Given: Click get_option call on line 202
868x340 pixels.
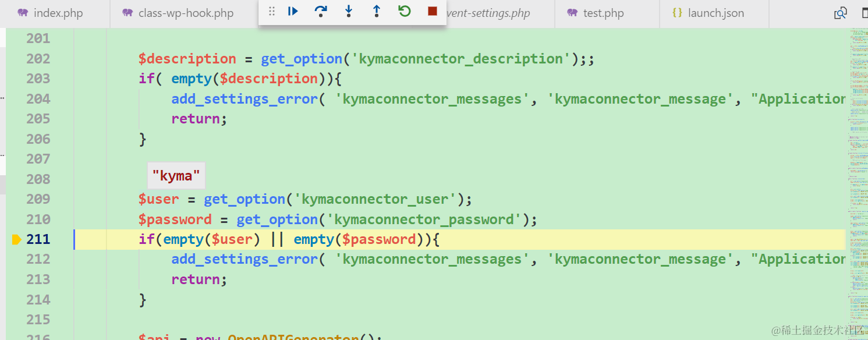Looking at the screenshot, I should coord(302,59).
